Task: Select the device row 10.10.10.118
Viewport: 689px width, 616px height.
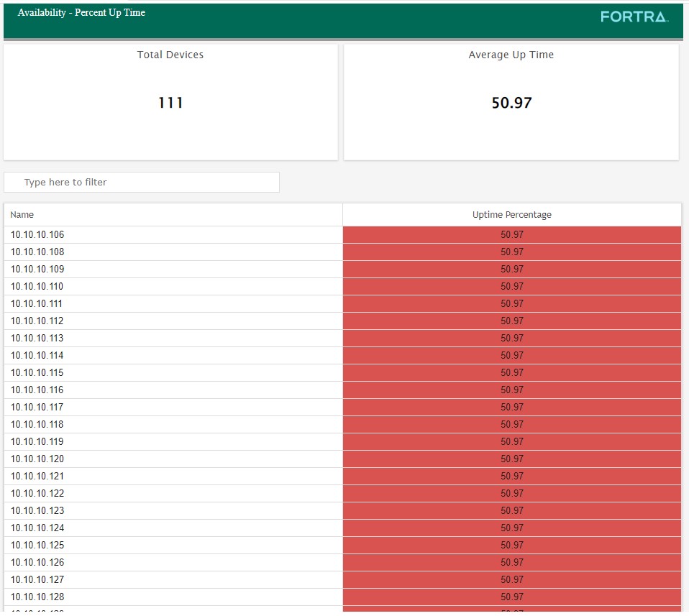Action: 343,425
